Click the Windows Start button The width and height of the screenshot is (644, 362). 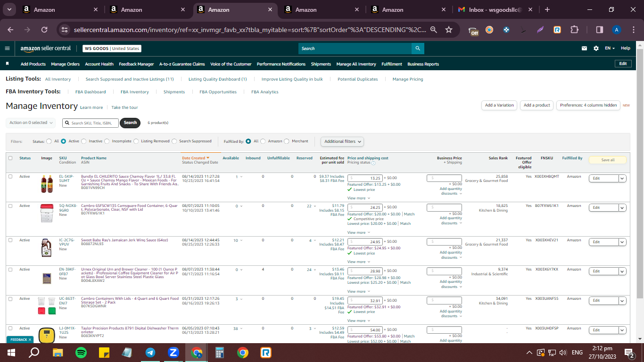[x=11, y=353]
